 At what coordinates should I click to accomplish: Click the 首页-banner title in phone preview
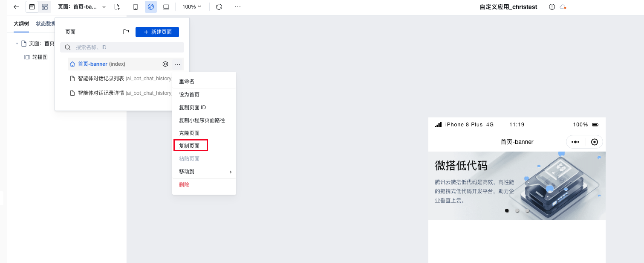pyautogui.click(x=517, y=142)
